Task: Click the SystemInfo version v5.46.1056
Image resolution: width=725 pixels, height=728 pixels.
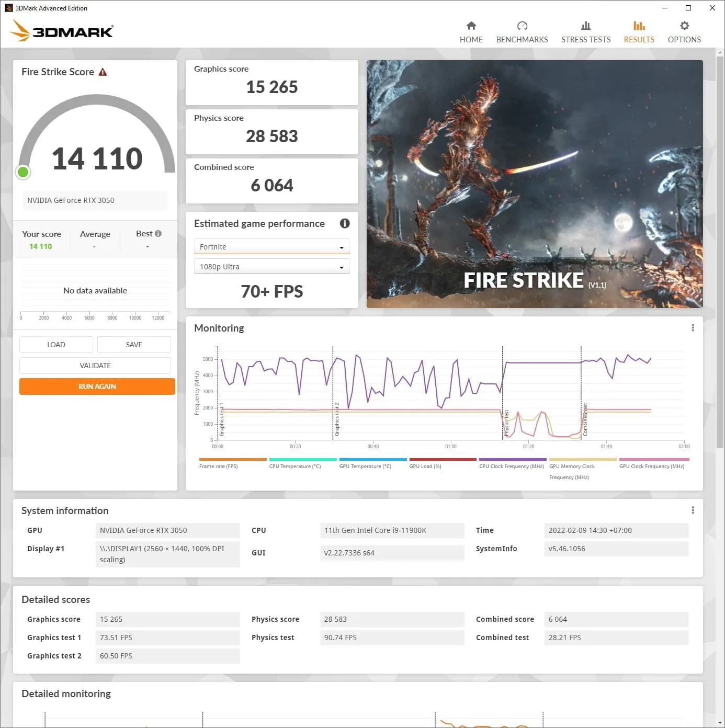Action: pos(616,549)
